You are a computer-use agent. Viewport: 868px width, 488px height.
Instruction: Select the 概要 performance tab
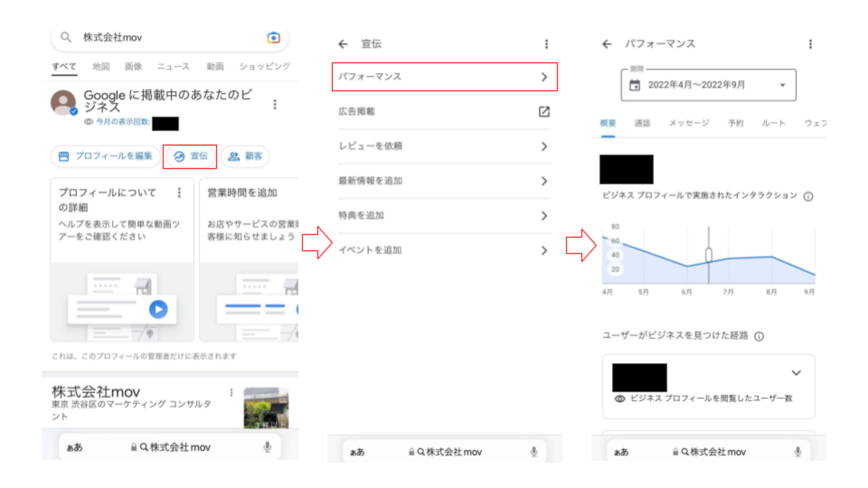click(x=608, y=124)
